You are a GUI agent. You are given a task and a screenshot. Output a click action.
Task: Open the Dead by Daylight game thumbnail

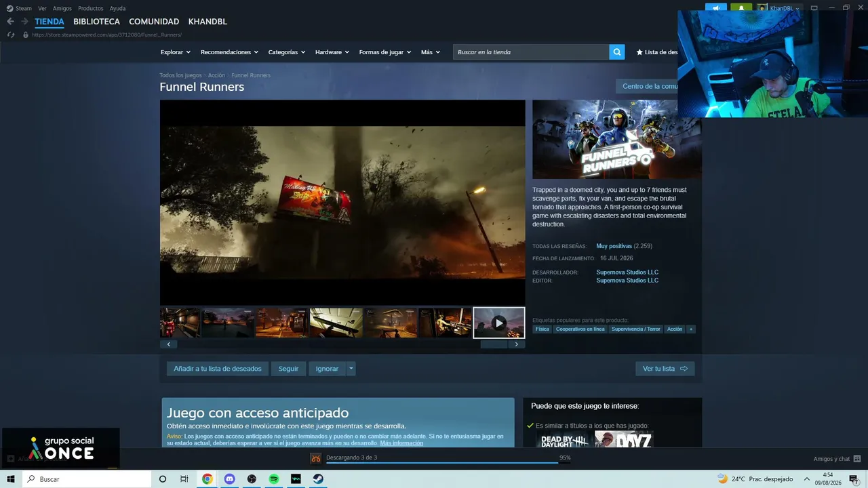(565, 439)
